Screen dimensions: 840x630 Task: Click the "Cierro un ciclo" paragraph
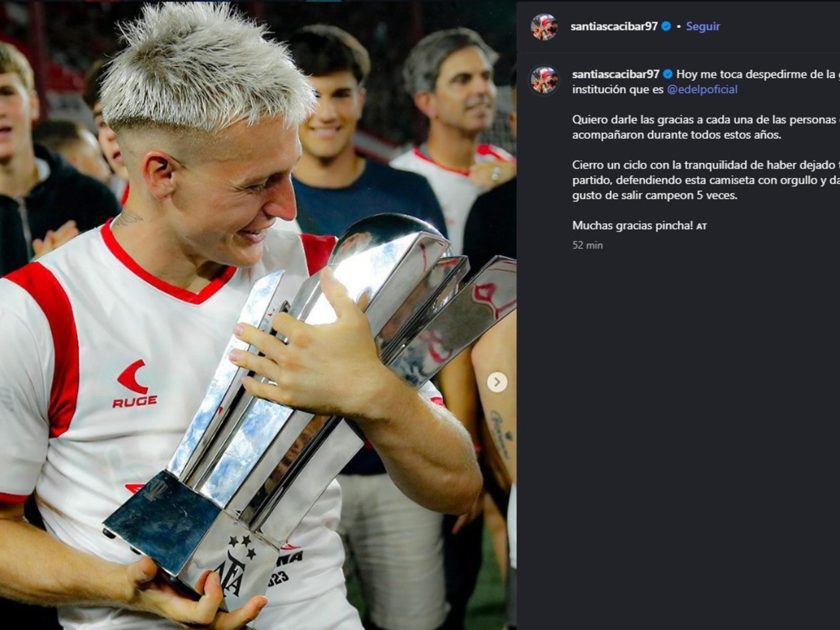click(x=706, y=180)
